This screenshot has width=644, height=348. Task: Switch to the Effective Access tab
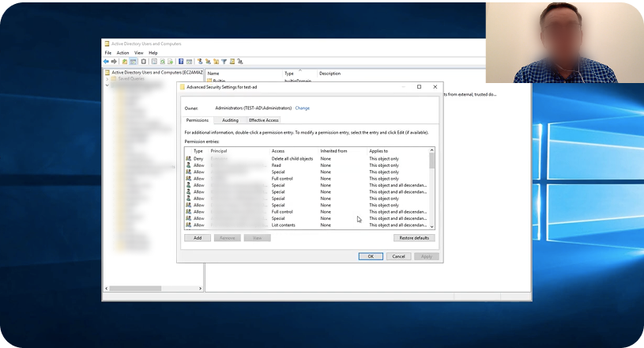tap(264, 120)
